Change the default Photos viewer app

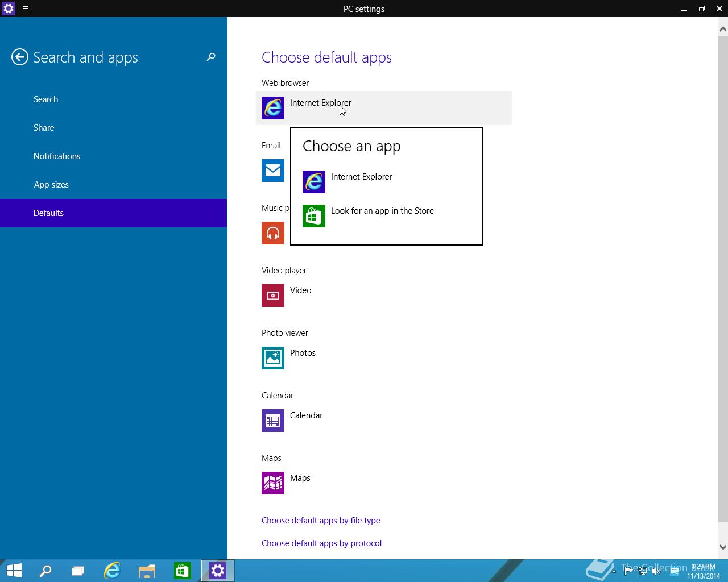(384, 358)
